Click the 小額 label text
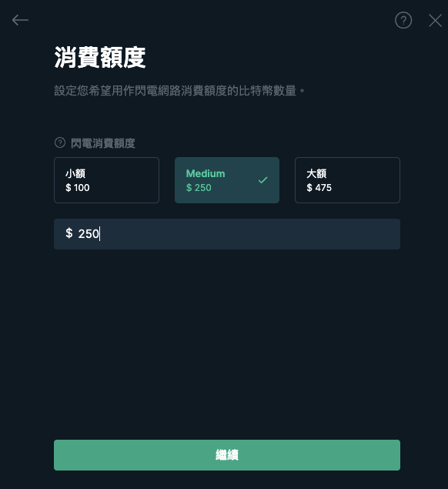The height and width of the screenshot is (489, 448). point(75,173)
